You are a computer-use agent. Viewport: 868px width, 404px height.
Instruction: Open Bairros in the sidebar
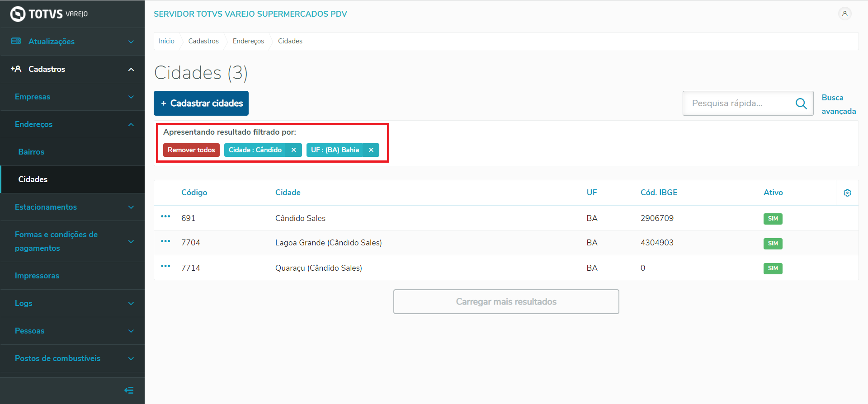tap(31, 152)
